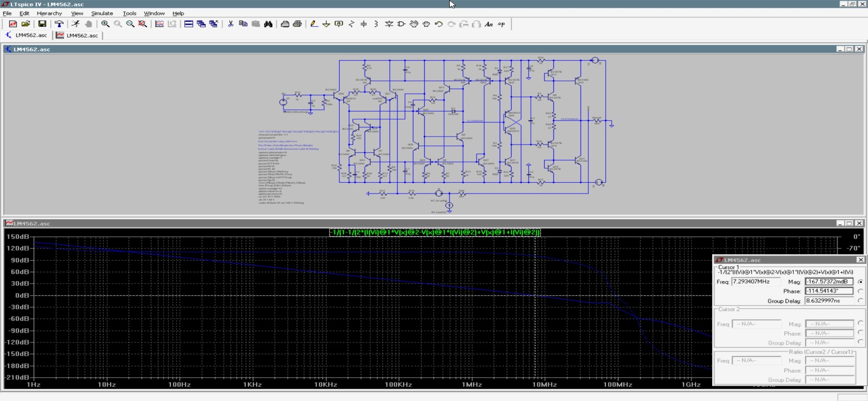Open the Control Panel hammer icon
Viewport: 868px width, 401px height.
point(59,24)
